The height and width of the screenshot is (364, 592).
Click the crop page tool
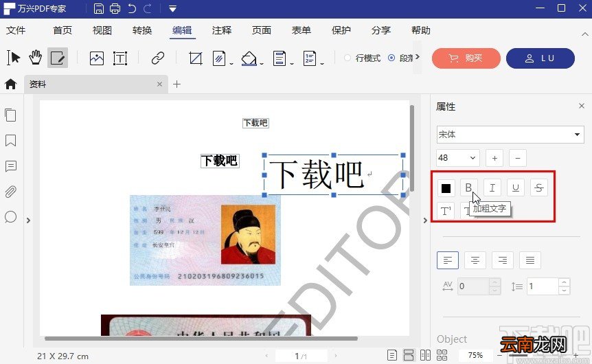196,58
